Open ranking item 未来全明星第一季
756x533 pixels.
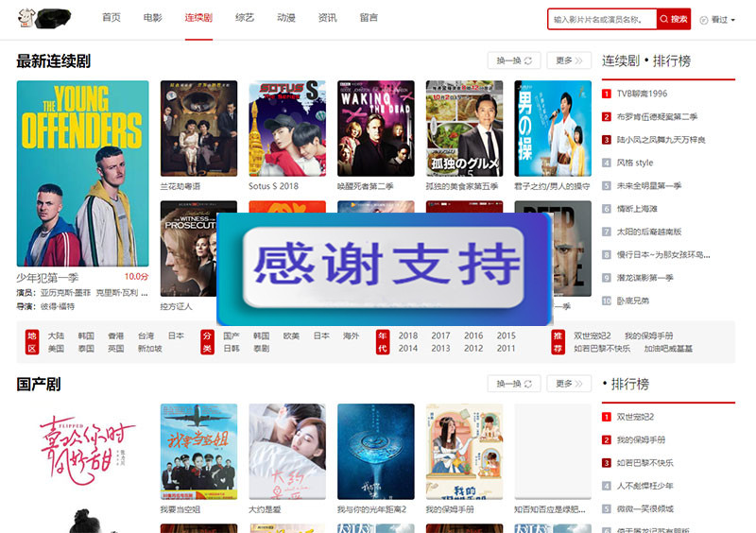[x=649, y=186]
